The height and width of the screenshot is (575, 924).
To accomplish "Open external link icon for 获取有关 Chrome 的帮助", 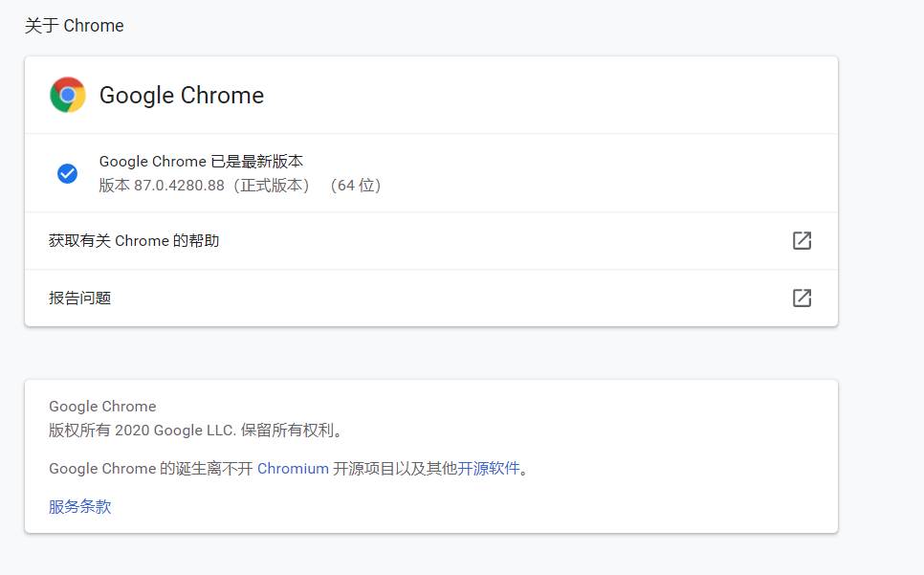I will tap(802, 240).
